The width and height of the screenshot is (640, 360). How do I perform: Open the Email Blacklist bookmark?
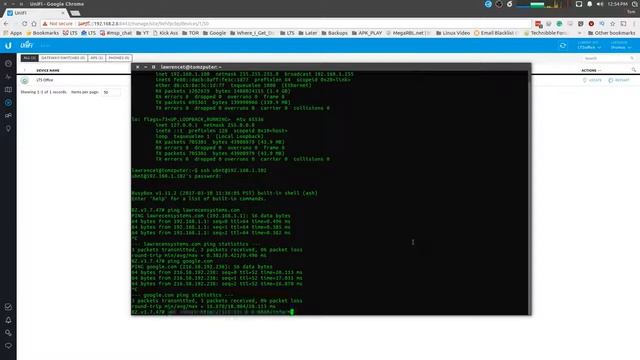[496, 33]
